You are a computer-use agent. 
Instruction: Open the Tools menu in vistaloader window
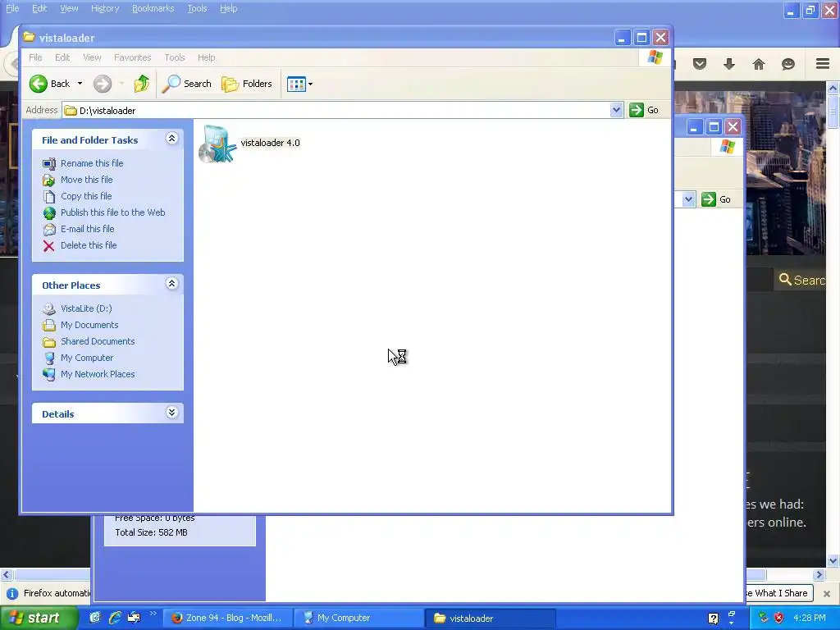click(x=175, y=57)
